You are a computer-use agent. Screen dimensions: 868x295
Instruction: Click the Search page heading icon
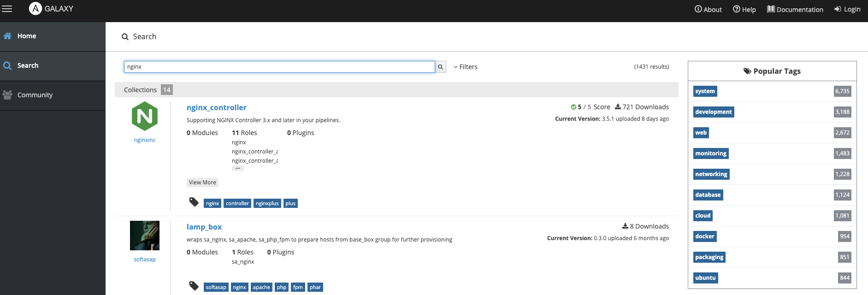pyautogui.click(x=125, y=37)
